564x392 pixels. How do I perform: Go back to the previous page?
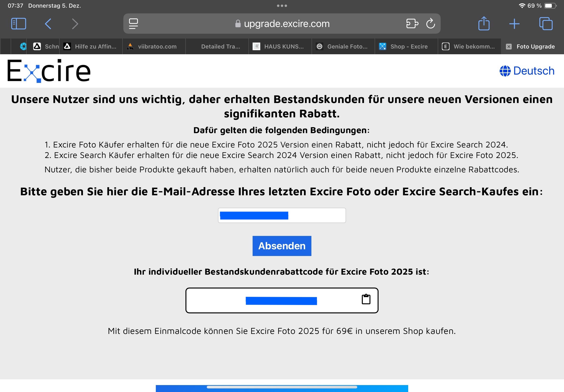point(48,24)
